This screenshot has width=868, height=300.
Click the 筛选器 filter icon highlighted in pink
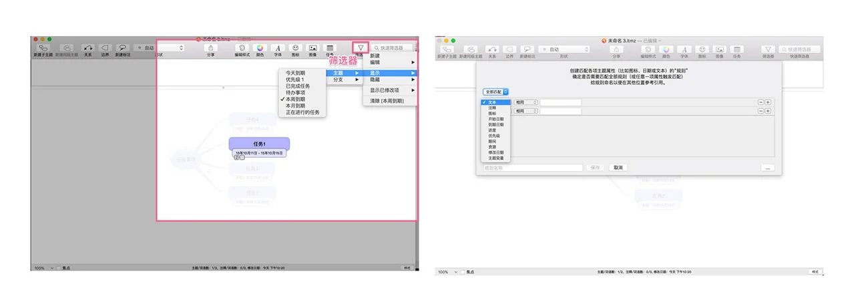click(361, 48)
